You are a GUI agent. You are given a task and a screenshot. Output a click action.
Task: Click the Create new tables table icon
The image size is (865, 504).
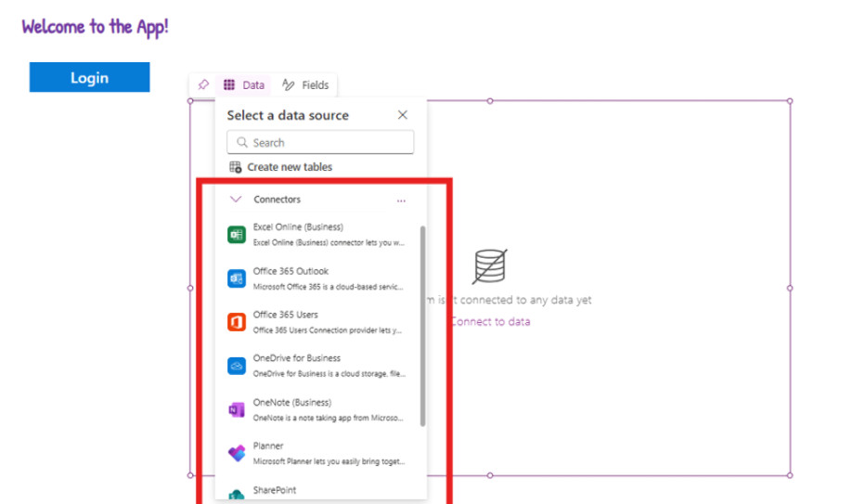point(236,167)
